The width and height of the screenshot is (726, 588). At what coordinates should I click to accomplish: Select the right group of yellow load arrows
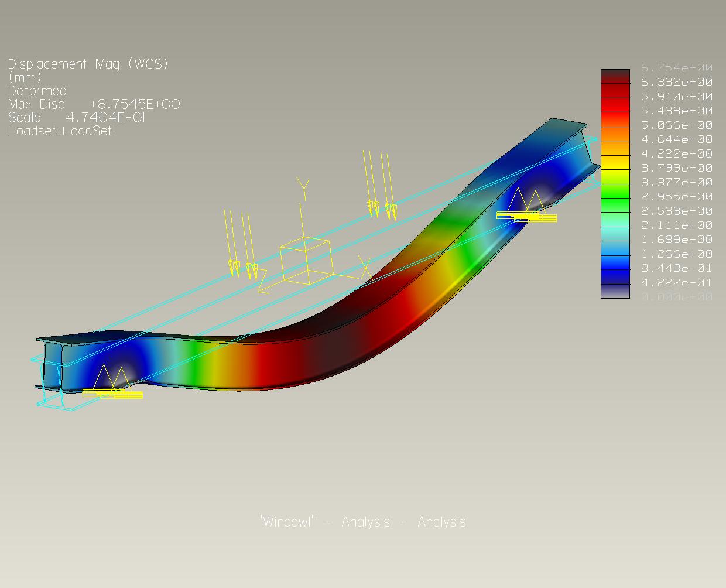(380, 184)
